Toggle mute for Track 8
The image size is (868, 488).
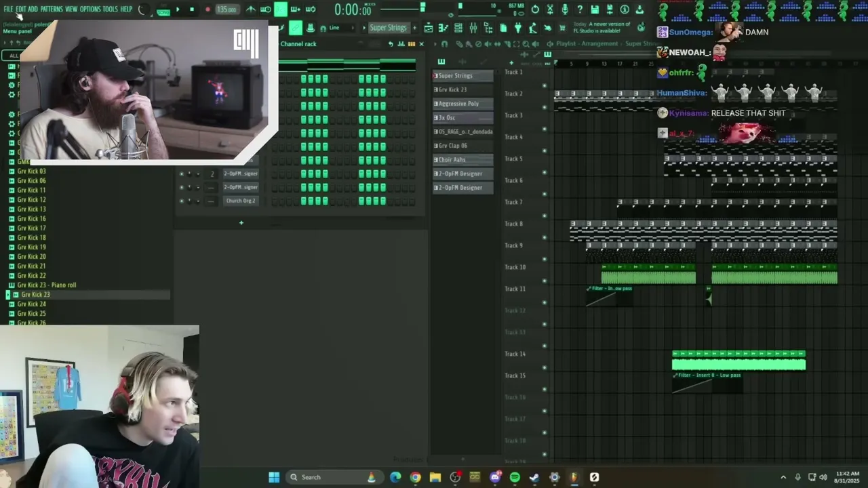point(544,237)
